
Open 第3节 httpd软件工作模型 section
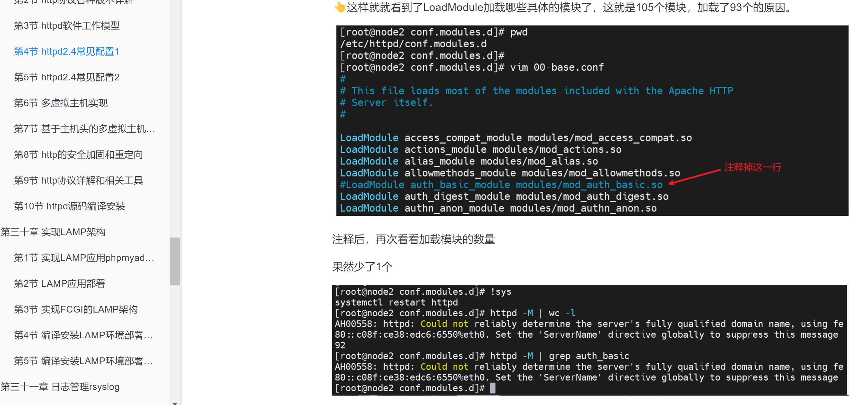coord(67,25)
